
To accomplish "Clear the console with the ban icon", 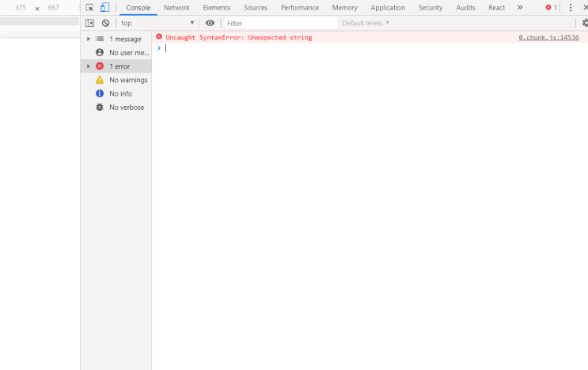I will click(106, 23).
